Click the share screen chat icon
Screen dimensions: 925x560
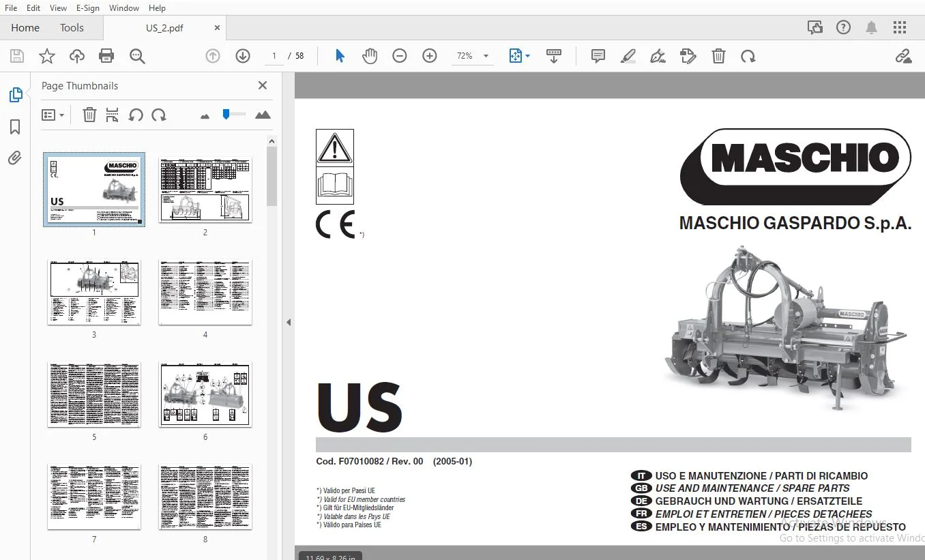click(x=815, y=27)
